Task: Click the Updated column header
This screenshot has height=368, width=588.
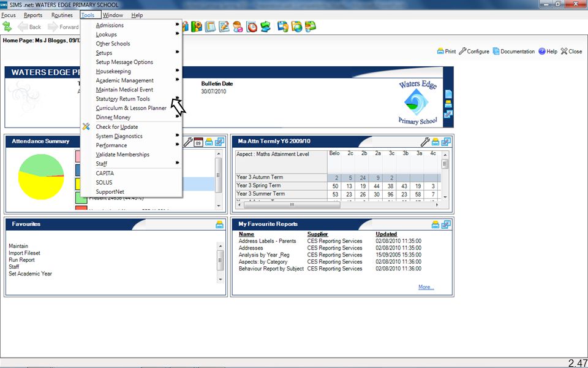Action: 386,234
